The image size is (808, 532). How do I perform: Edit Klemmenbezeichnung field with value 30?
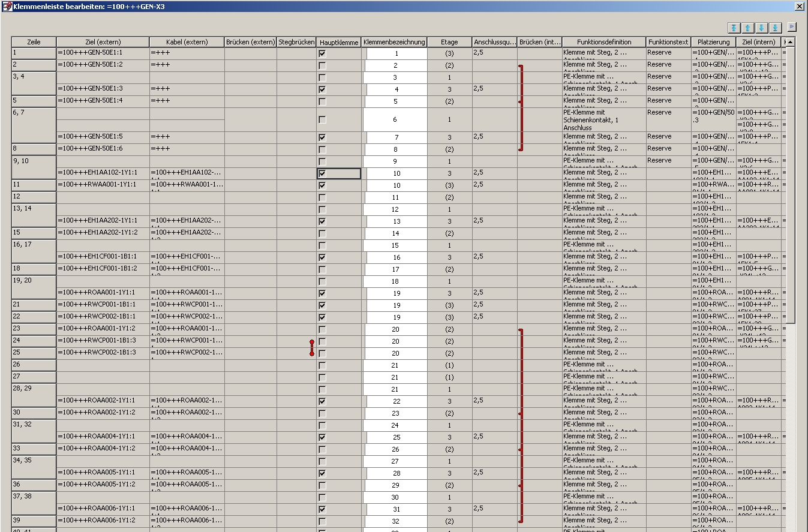tap(396, 498)
